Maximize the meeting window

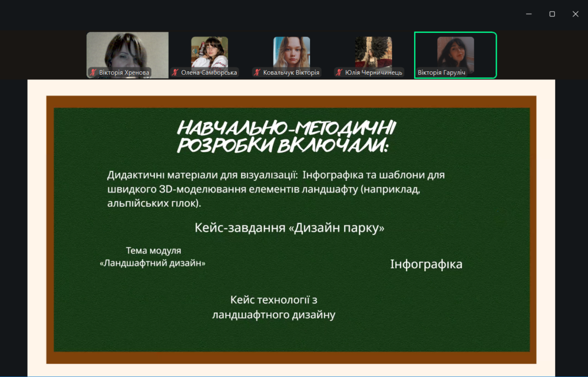click(x=552, y=14)
